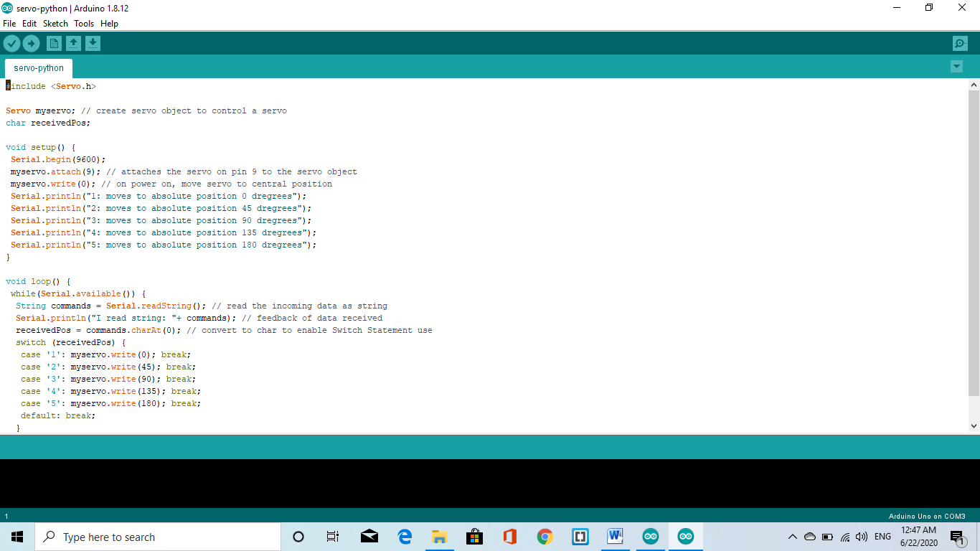
Task: Click the 'myservo.write(0); // on power on' line
Action: tap(171, 184)
